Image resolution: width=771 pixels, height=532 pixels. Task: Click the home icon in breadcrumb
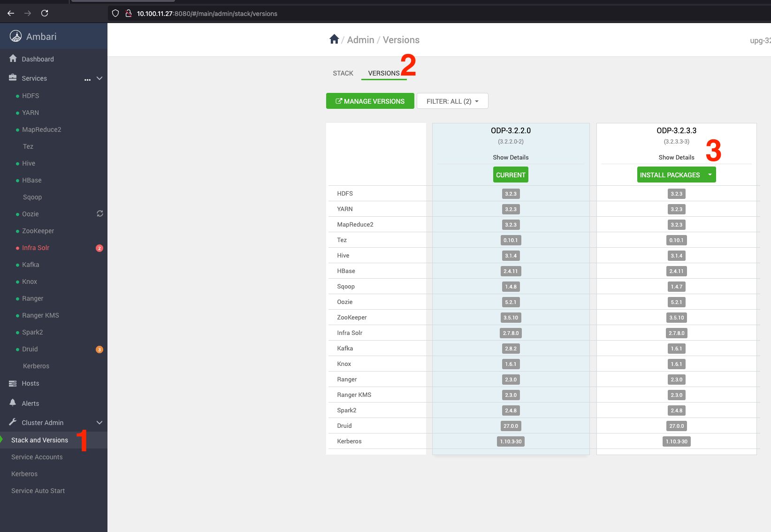(x=334, y=39)
